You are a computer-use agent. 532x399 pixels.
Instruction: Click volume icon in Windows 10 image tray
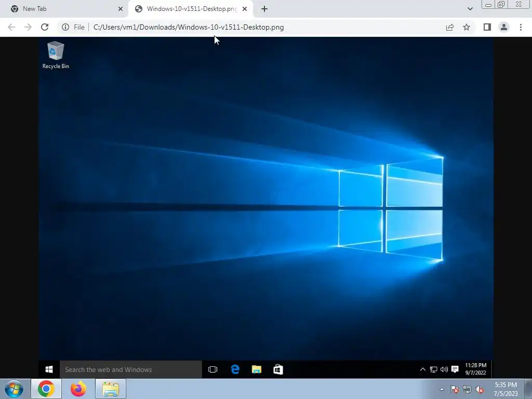[x=444, y=369]
